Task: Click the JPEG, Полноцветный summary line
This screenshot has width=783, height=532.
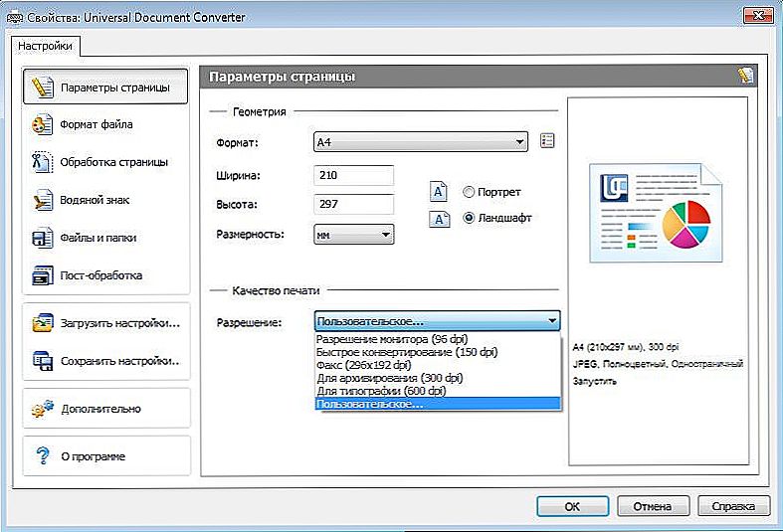Action: coord(658,364)
